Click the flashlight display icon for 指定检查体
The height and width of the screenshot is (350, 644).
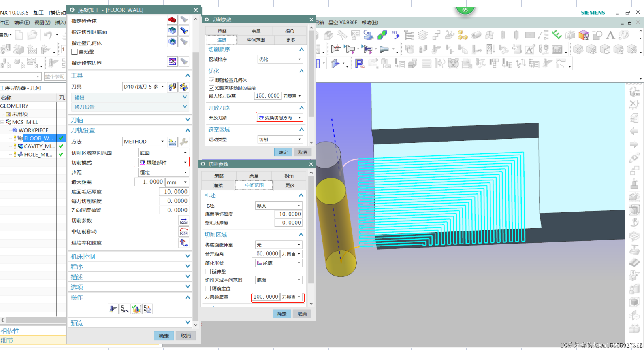pos(184,20)
